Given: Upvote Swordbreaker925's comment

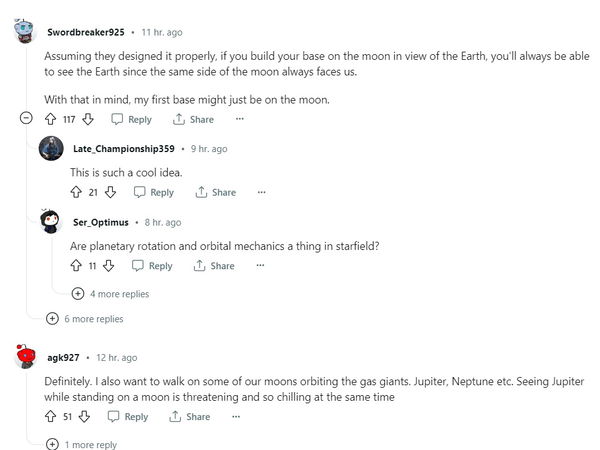Looking at the screenshot, I should coord(51,119).
